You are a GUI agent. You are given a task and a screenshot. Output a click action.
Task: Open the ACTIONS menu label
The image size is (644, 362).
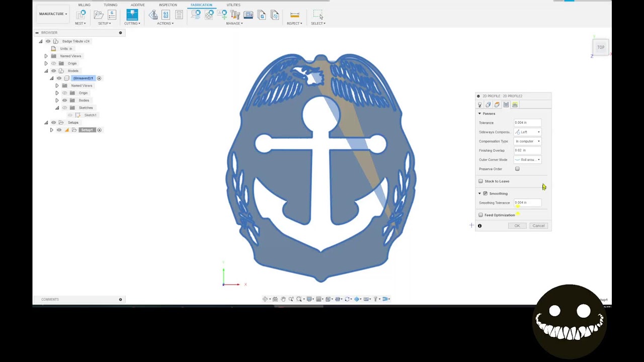point(165,24)
